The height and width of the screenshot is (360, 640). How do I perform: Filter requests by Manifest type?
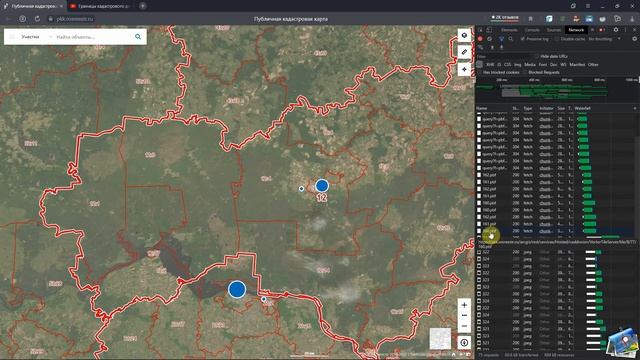point(577,64)
